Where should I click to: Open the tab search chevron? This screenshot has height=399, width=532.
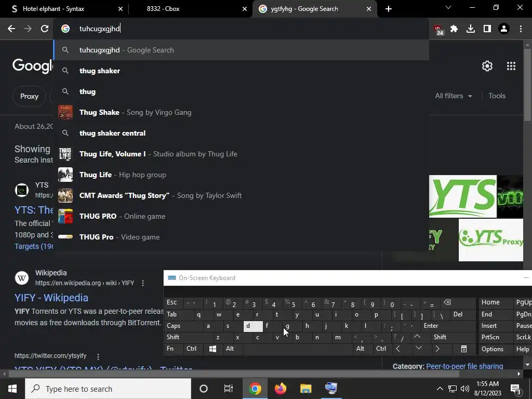pos(448,7)
